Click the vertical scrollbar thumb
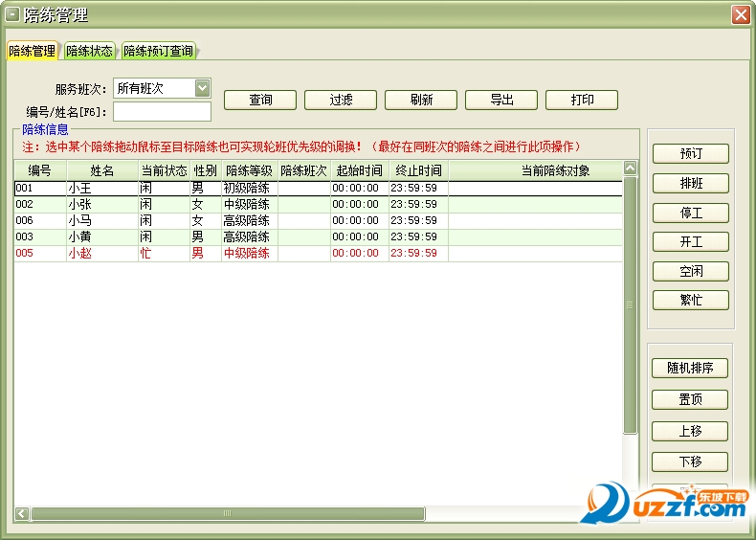756x540 pixels. (631, 305)
